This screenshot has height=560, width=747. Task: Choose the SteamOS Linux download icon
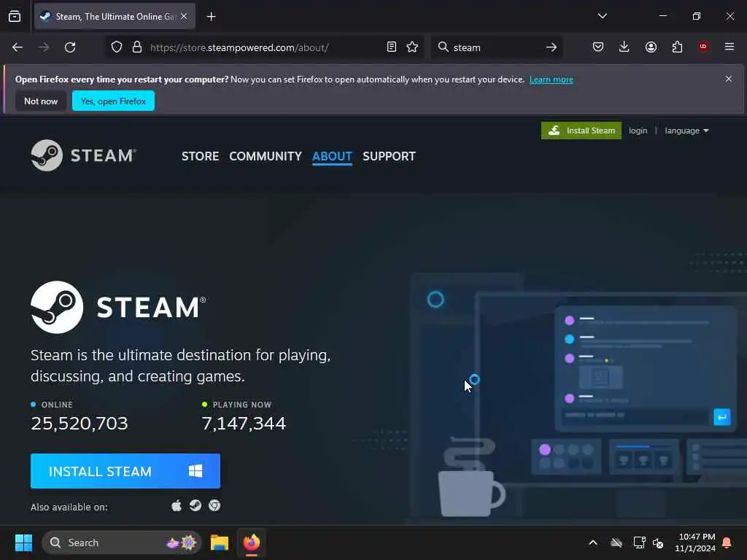pos(196,505)
